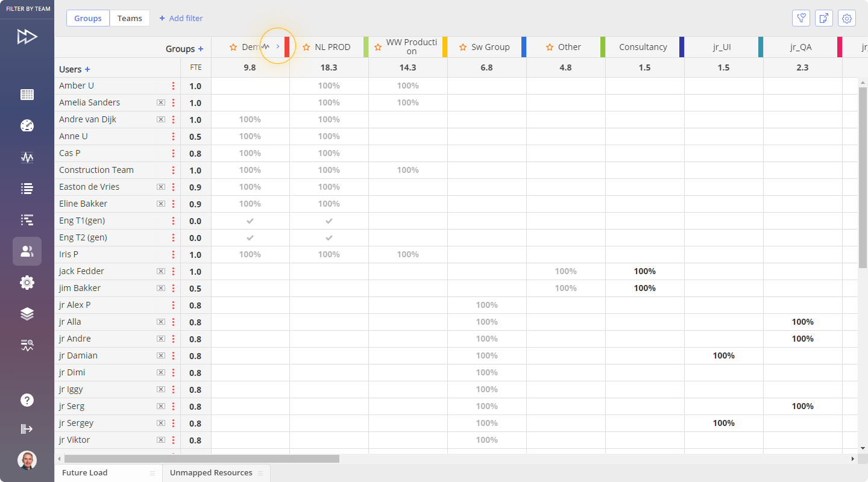Open the search-pulse icon in sidebar
This screenshot has width=868, height=482.
(x=27, y=345)
